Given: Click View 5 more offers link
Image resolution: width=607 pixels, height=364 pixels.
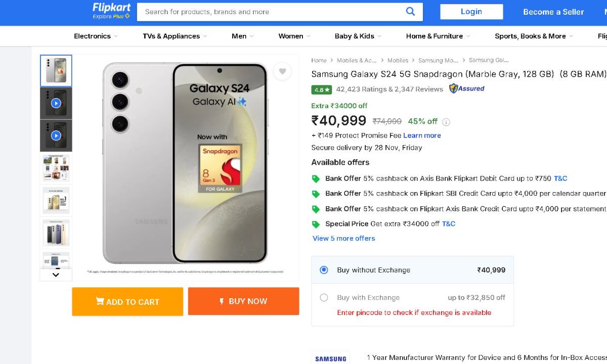Looking at the screenshot, I should point(343,238).
